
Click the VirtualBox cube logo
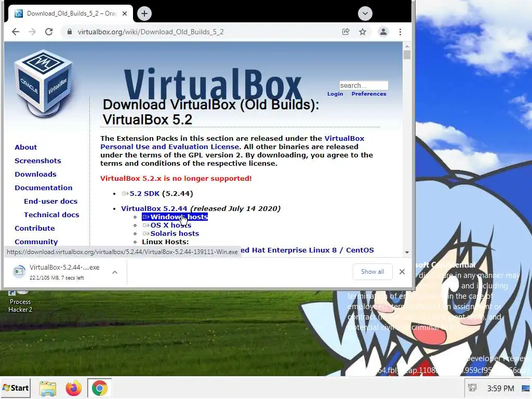tap(44, 84)
